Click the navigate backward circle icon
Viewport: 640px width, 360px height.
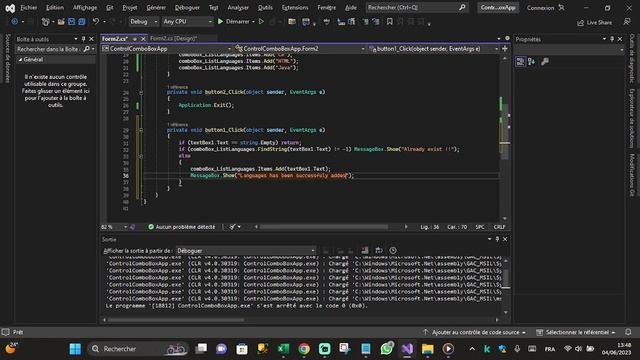[14, 21]
